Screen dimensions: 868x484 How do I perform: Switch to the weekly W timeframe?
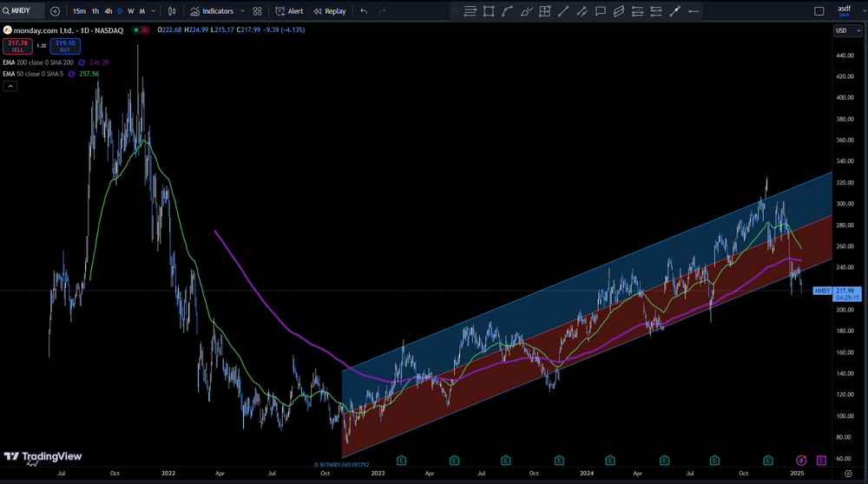[x=131, y=11]
